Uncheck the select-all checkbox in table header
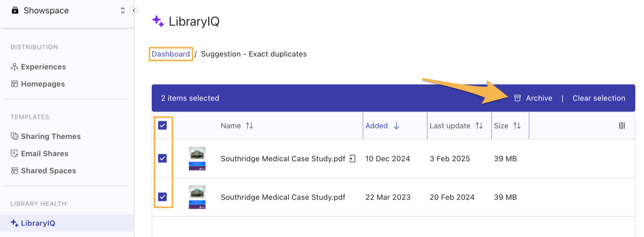This screenshot has height=237, width=644. 163,126
